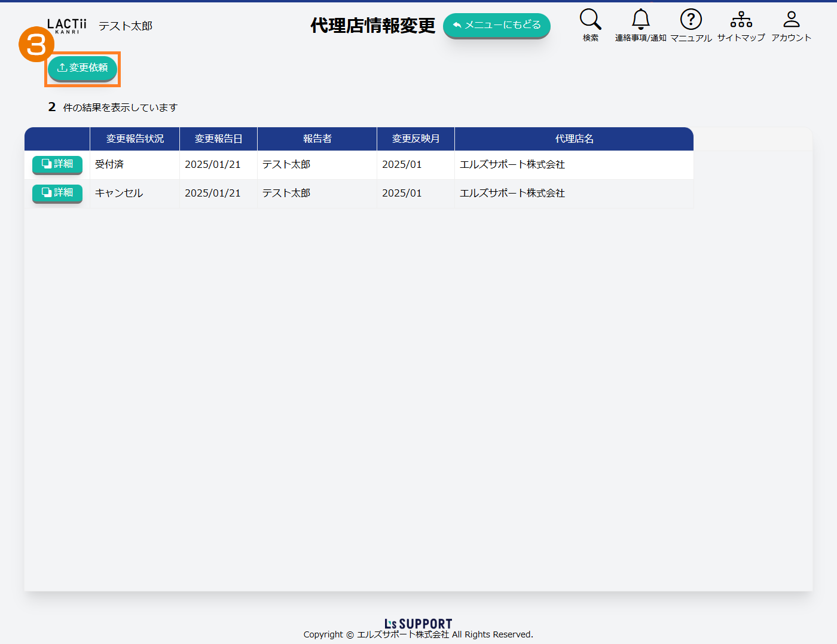The width and height of the screenshot is (837, 644).
Task: Select the キャンセル status cell
Action: [119, 193]
